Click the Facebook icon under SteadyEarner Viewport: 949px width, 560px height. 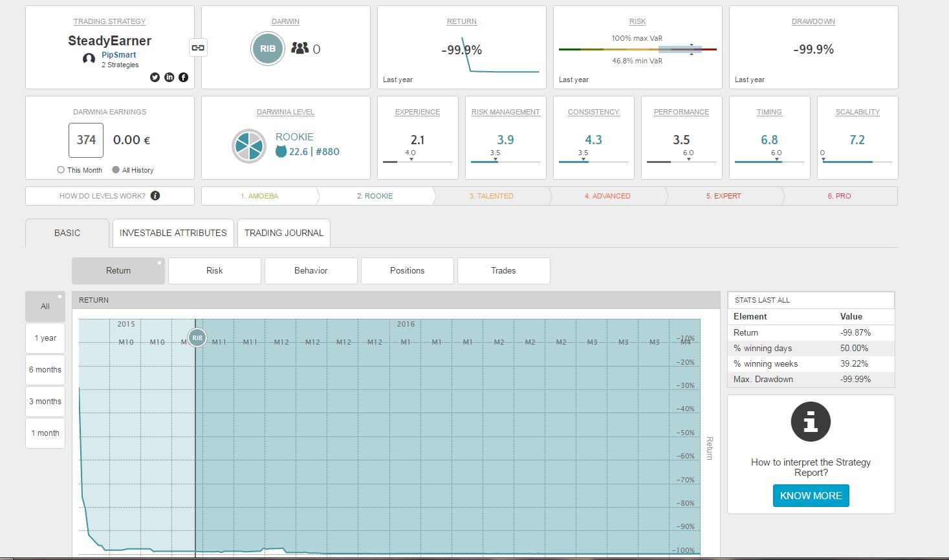point(183,77)
